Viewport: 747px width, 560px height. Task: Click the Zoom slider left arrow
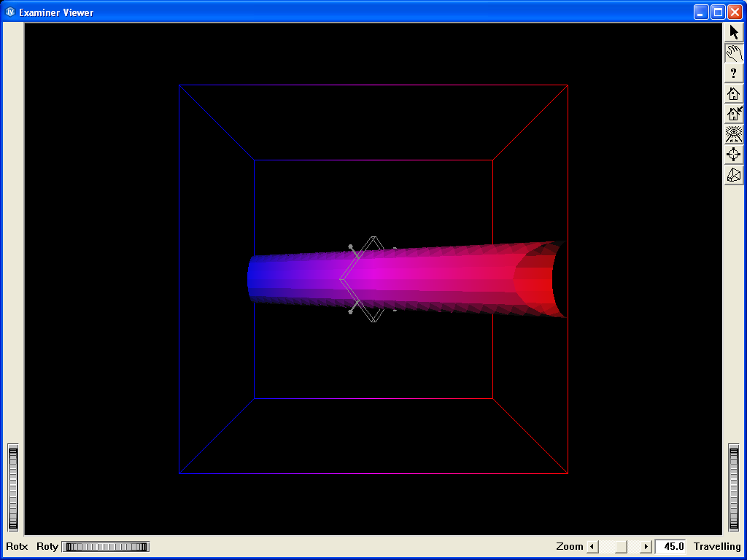click(x=592, y=547)
